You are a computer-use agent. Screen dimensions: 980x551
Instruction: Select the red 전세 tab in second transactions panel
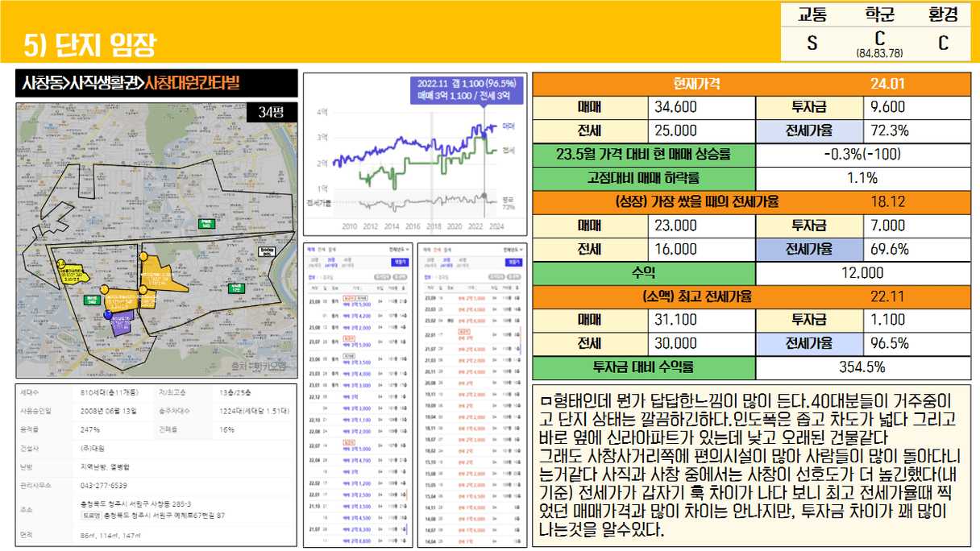(436, 251)
